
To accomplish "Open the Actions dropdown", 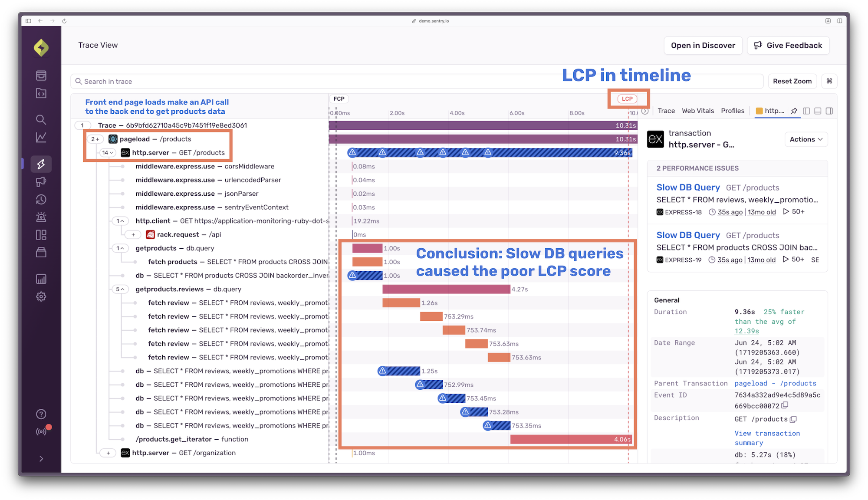I will click(806, 139).
